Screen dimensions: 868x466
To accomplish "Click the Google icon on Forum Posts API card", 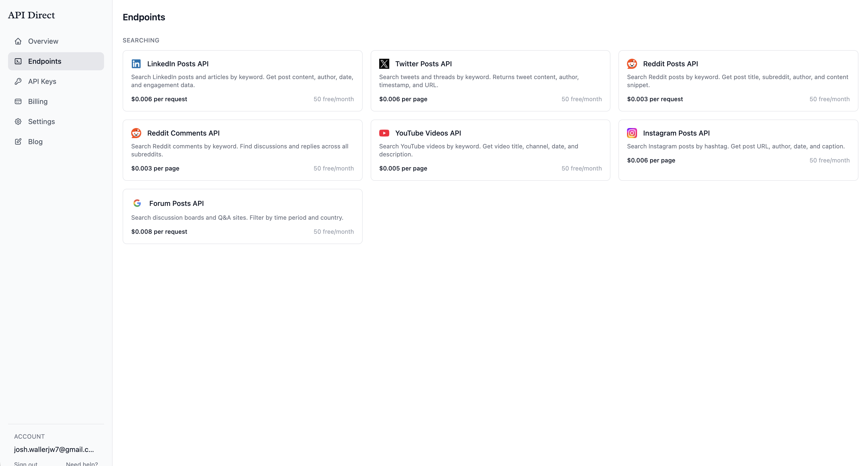I will click(137, 203).
